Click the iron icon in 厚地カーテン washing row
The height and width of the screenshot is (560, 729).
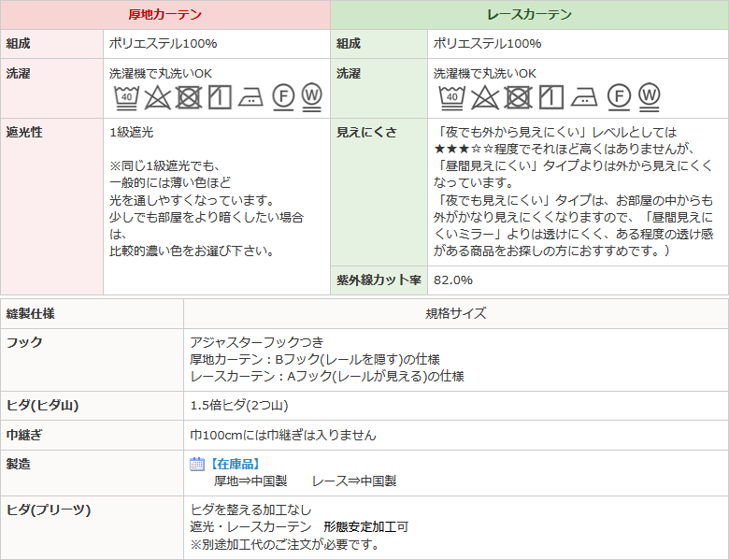[x=250, y=96]
